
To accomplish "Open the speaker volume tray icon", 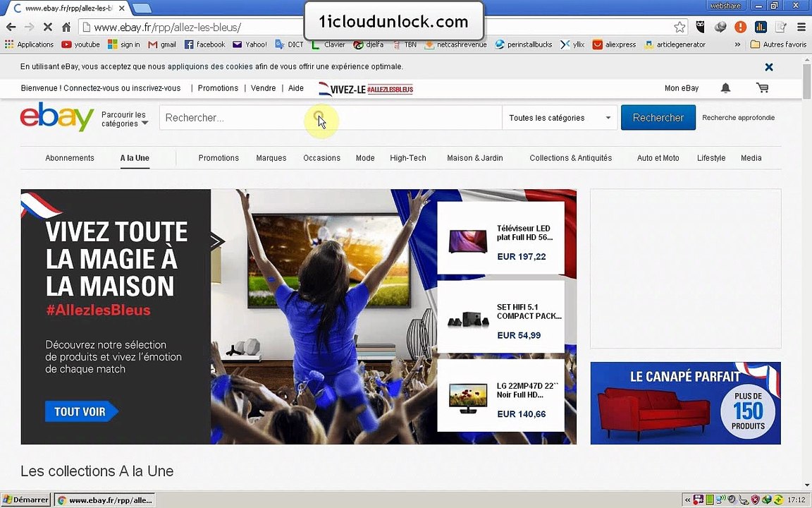I will [x=732, y=500].
